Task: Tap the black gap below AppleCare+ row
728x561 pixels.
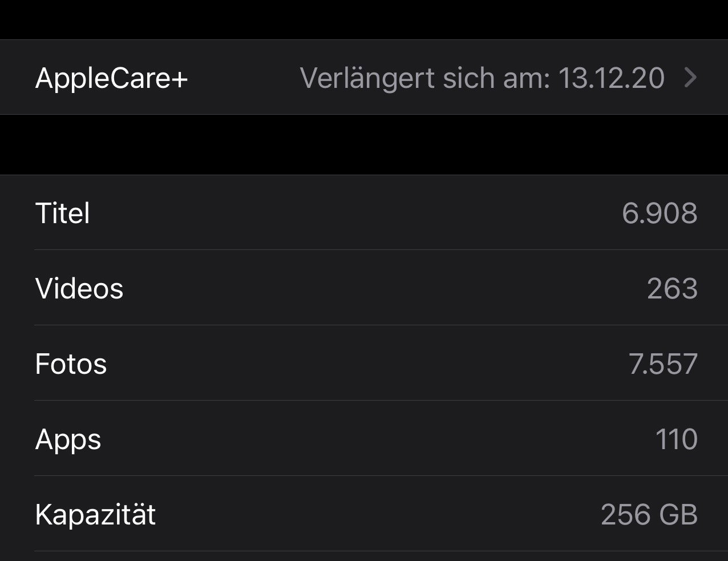Action: point(364,145)
